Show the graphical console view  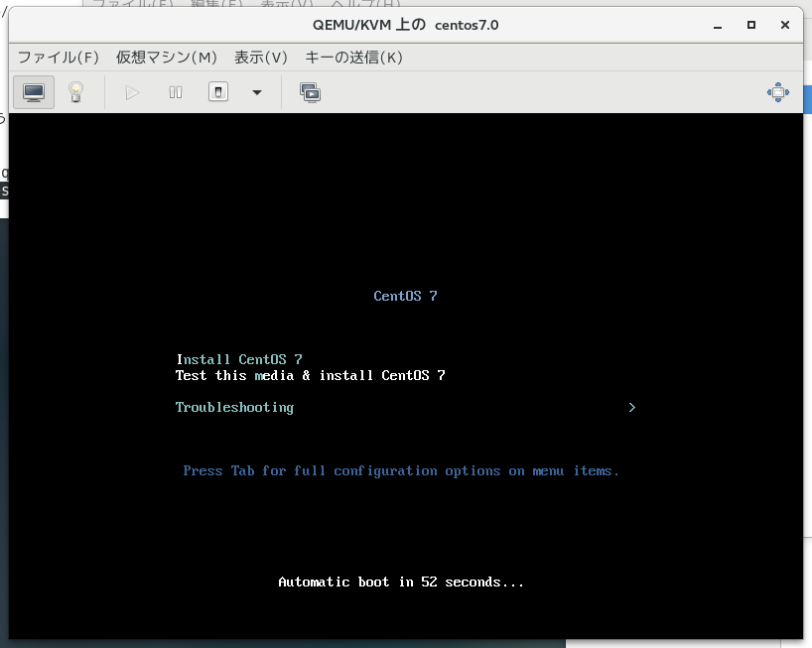[x=34, y=92]
